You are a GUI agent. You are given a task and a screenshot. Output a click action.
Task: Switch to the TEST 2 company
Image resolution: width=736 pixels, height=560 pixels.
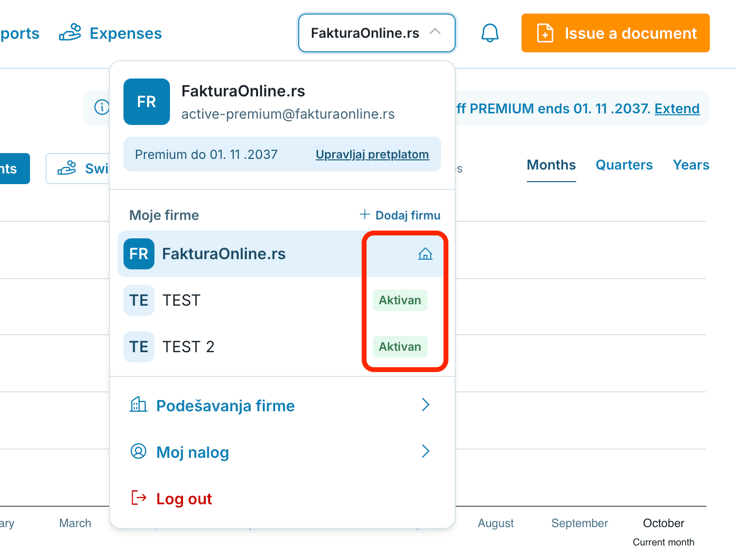point(282,347)
